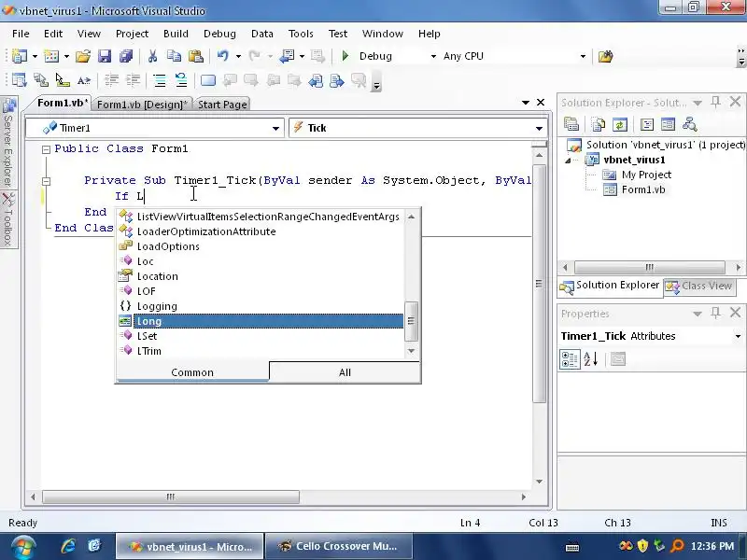This screenshot has width=747, height=560.
Task: Click Categorized icon in Properties panel
Action: point(570,359)
